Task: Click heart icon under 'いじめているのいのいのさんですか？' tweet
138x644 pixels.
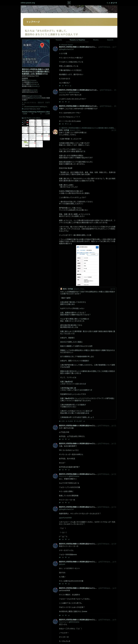Action: point(66,102)
